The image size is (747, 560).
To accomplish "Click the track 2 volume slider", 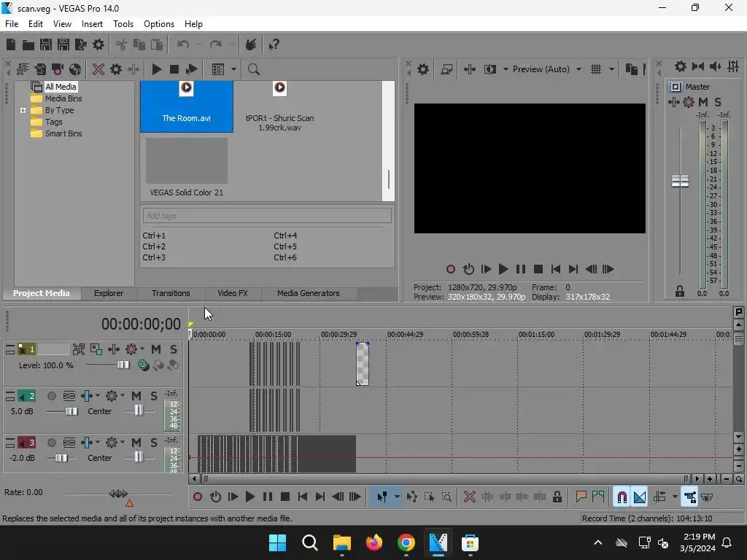I will coord(71,411).
